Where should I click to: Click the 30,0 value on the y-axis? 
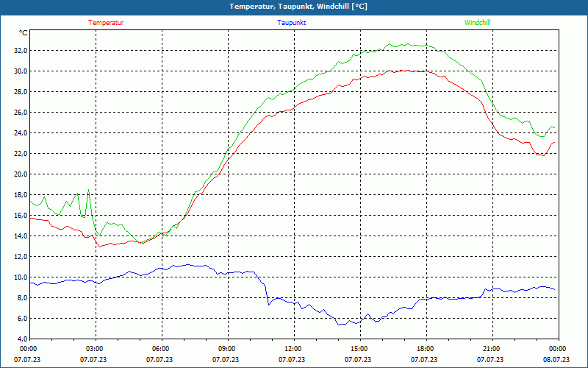coord(21,71)
